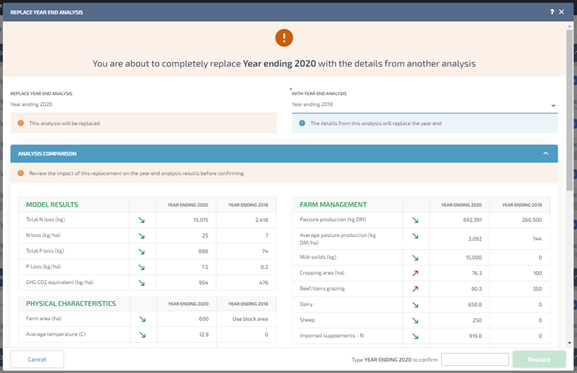
Task: Click the dialog vertical scrollbar thumb
Action: [x=570, y=110]
